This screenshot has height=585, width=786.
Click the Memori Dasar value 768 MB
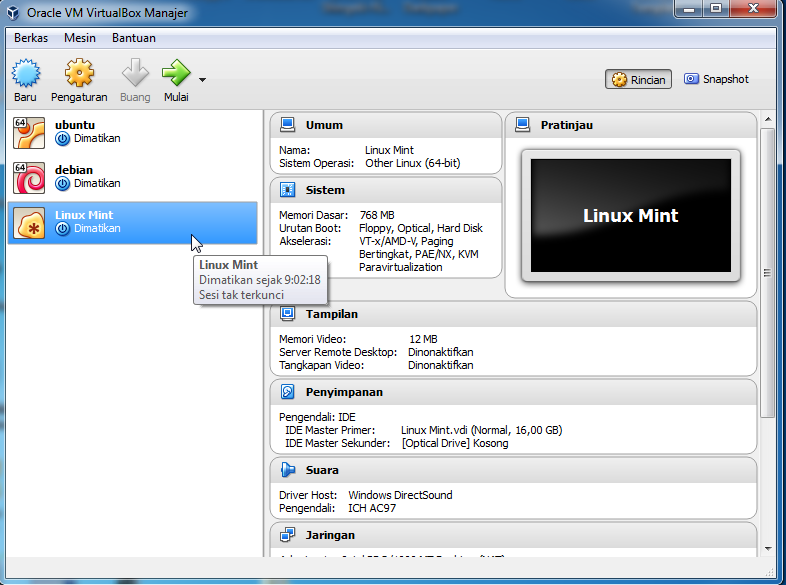pyautogui.click(x=377, y=216)
